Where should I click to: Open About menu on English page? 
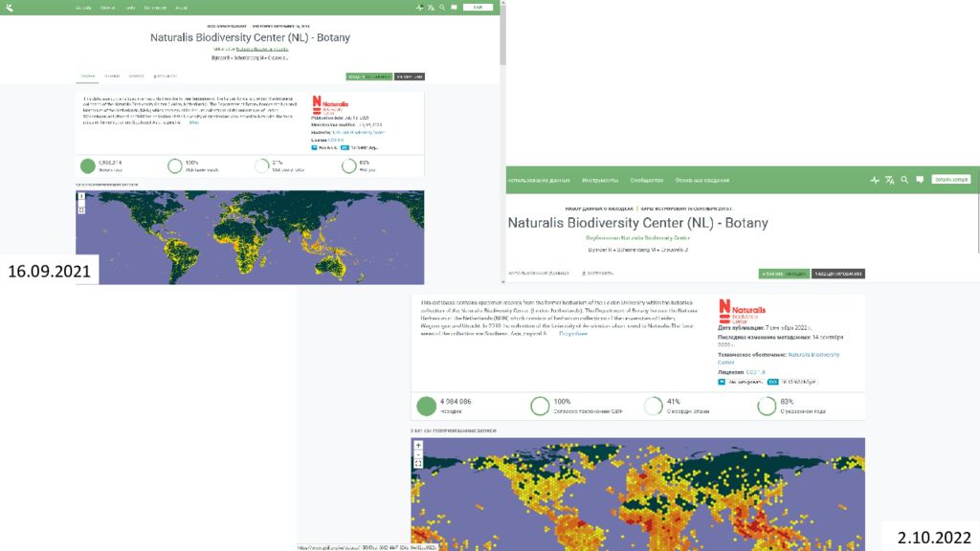tap(181, 8)
